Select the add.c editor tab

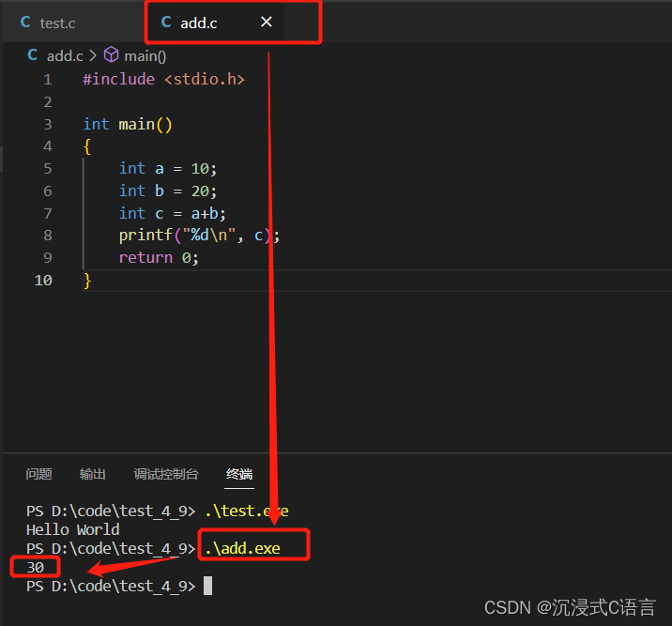214,23
